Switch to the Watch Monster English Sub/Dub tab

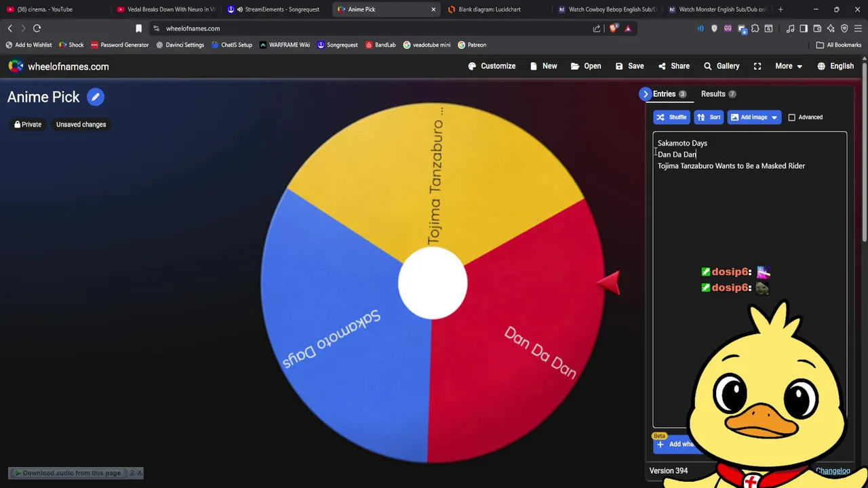pyautogui.click(x=717, y=9)
